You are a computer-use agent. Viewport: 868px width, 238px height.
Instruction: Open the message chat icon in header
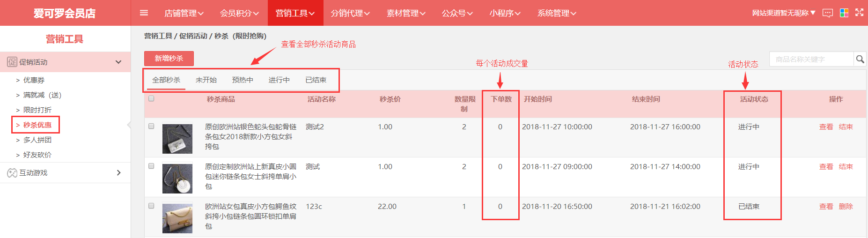pos(828,13)
